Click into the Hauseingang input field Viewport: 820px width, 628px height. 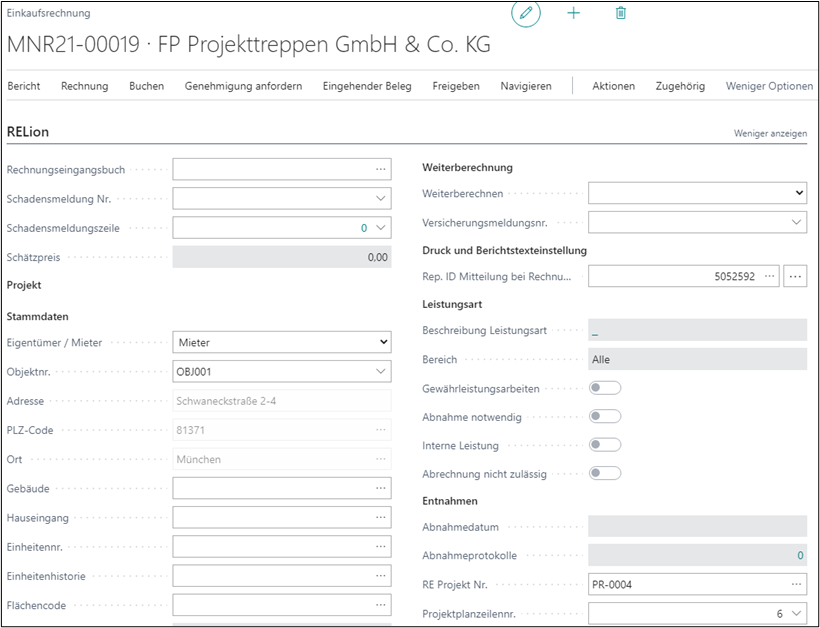(270, 518)
